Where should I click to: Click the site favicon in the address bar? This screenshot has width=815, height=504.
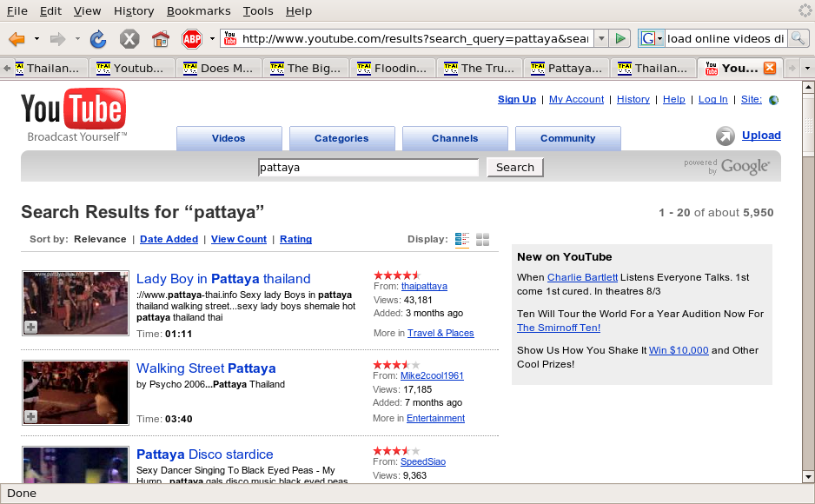pyautogui.click(x=229, y=38)
